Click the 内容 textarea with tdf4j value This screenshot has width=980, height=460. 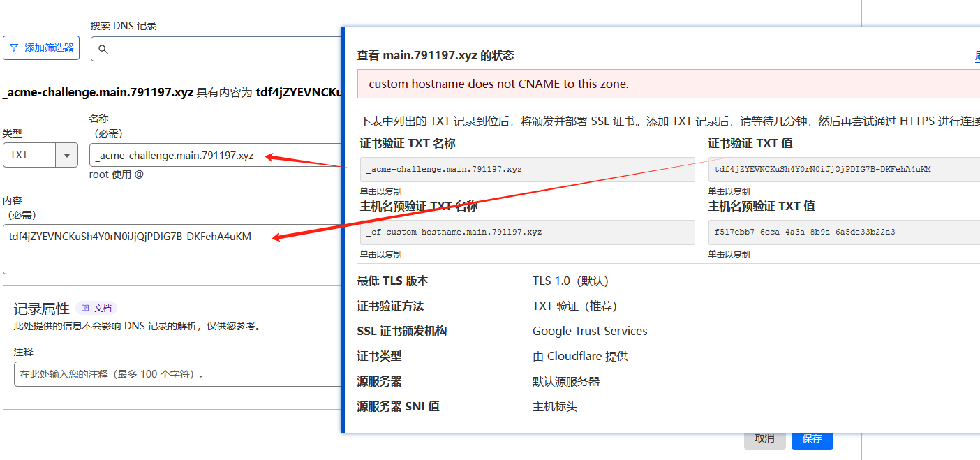point(172,249)
